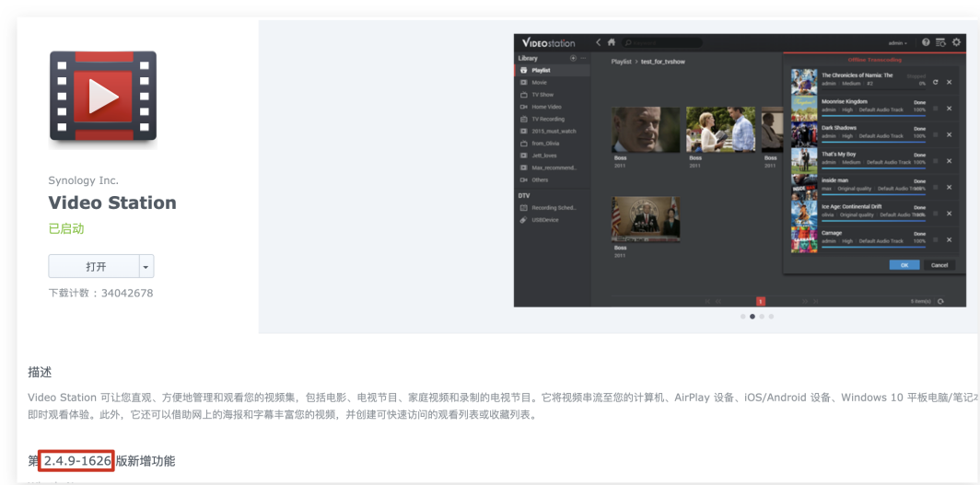Click the back arrow in the Video Station preview

(x=598, y=42)
